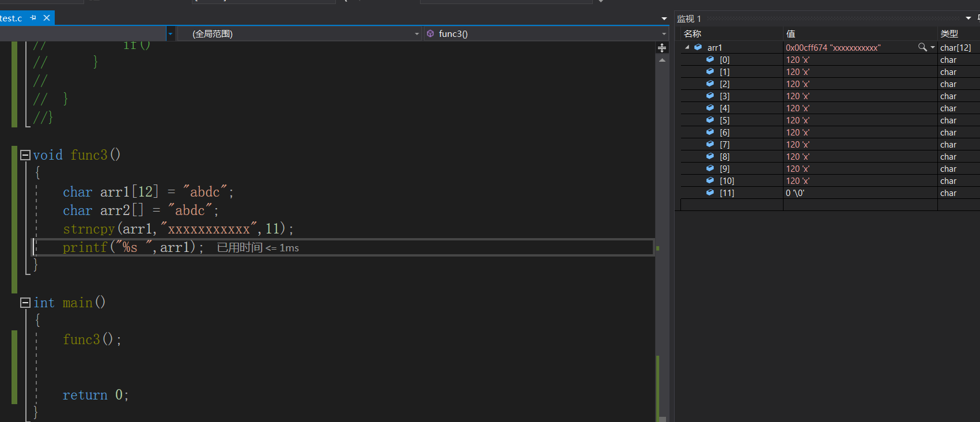This screenshot has height=422, width=980.
Task: Collapse the main function block
Action: pyautogui.click(x=25, y=302)
